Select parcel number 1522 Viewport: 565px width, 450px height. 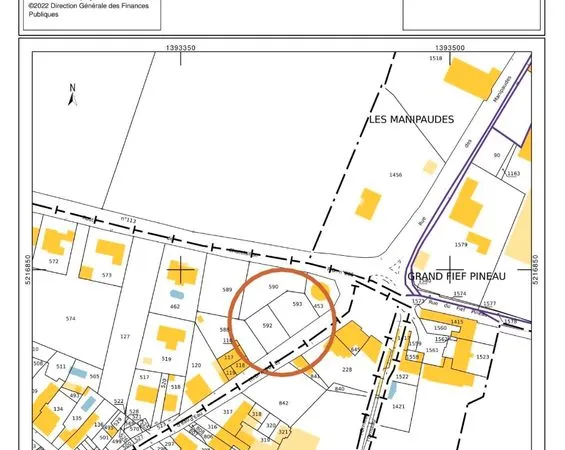[402, 377]
